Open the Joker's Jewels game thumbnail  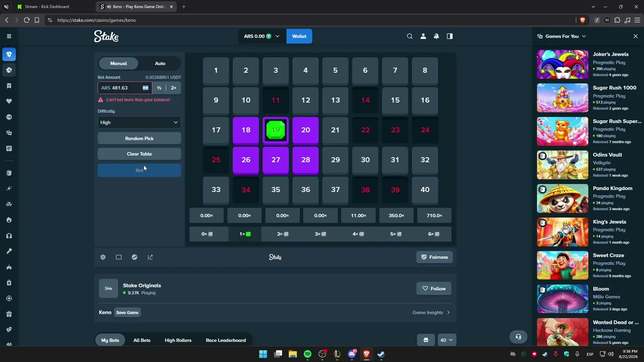tap(562, 64)
